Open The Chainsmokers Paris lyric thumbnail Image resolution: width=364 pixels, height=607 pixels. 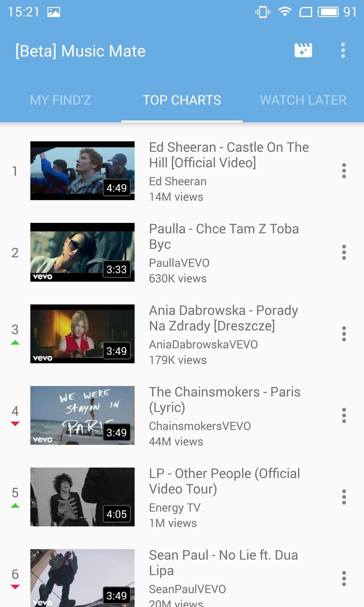(x=83, y=416)
